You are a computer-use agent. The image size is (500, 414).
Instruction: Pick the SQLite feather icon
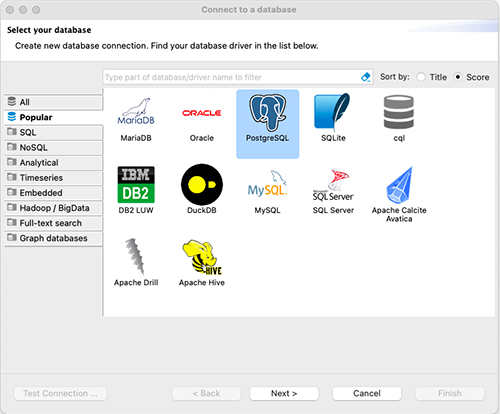[332, 111]
